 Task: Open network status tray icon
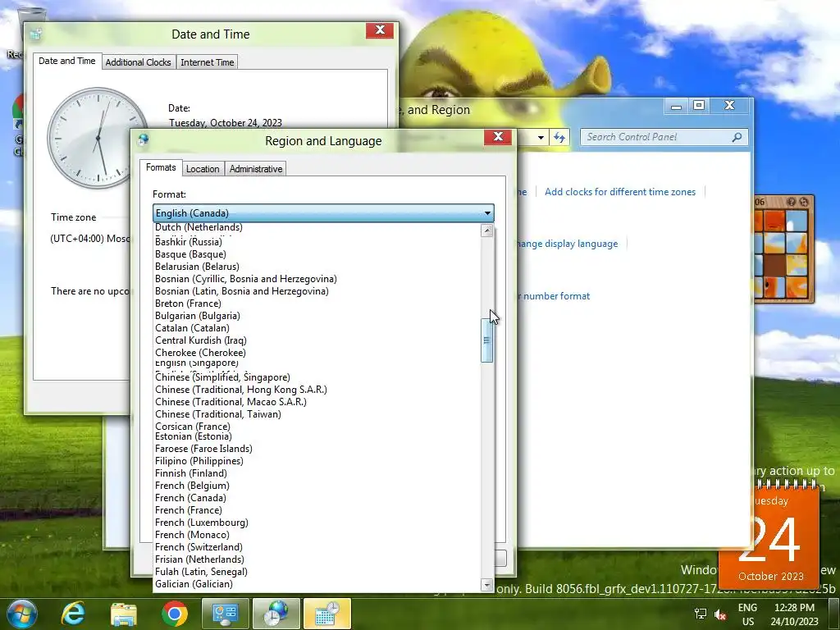pyautogui.click(x=701, y=614)
